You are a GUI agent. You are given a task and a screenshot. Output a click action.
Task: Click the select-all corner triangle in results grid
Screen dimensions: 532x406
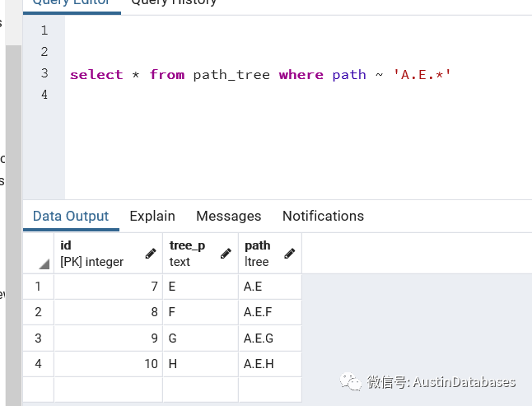pos(43,264)
